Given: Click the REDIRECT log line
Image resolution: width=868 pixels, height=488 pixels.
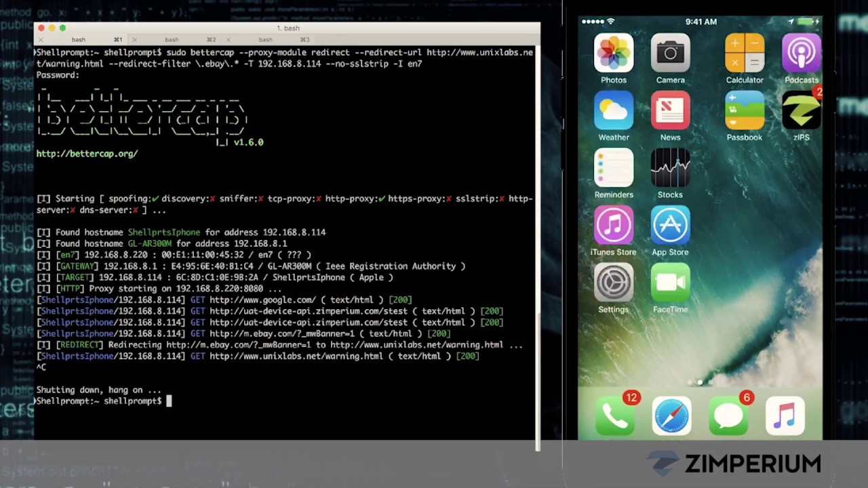Looking at the screenshot, I should (280, 345).
